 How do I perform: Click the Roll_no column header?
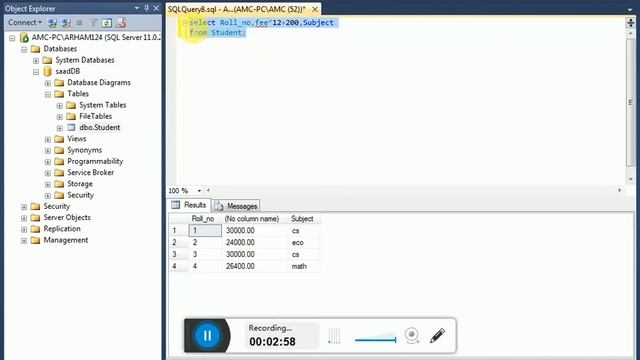click(205, 219)
